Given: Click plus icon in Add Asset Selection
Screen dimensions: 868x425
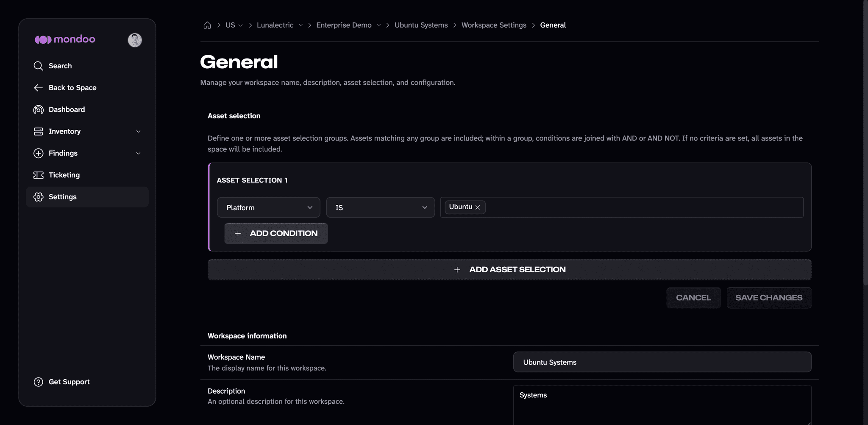Looking at the screenshot, I should coord(457,270).
